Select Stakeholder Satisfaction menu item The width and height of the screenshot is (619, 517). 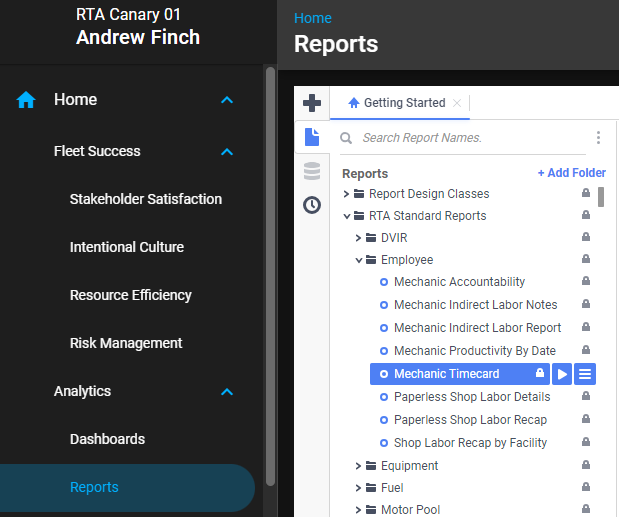coord(145,199)
